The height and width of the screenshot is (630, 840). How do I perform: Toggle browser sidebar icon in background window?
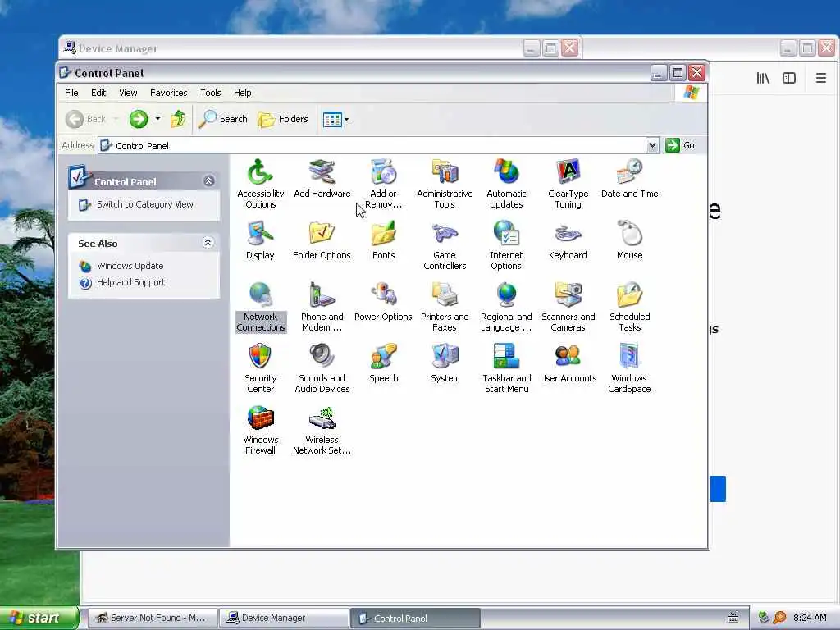[789, 78]
